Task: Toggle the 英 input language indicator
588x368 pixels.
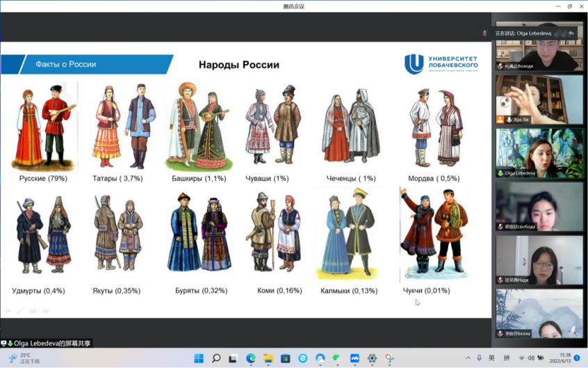Action: pyautogui.click(x=491, y=358)
